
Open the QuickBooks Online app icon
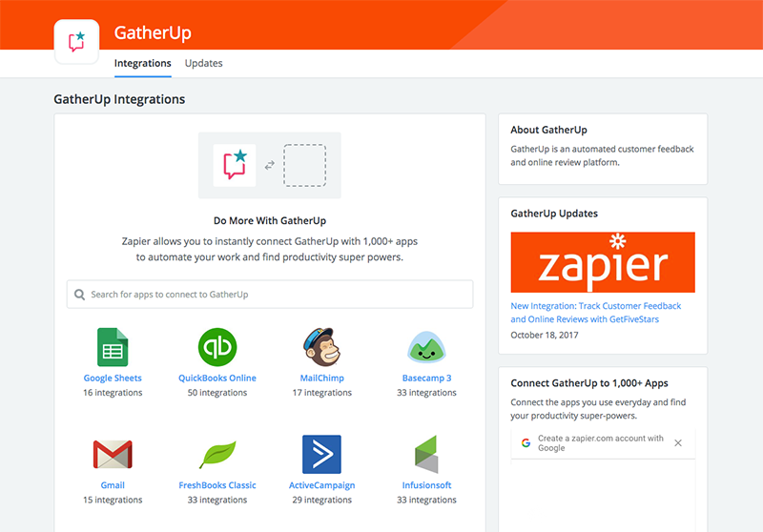click(217, 347)
